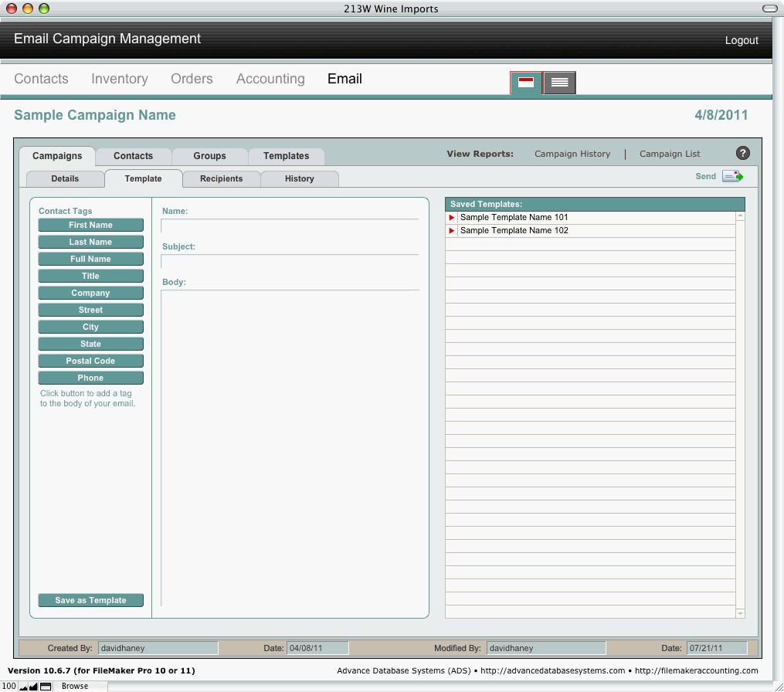784x692 pixels.
Task: Insert the Street tag
Action: click(90, 310)
